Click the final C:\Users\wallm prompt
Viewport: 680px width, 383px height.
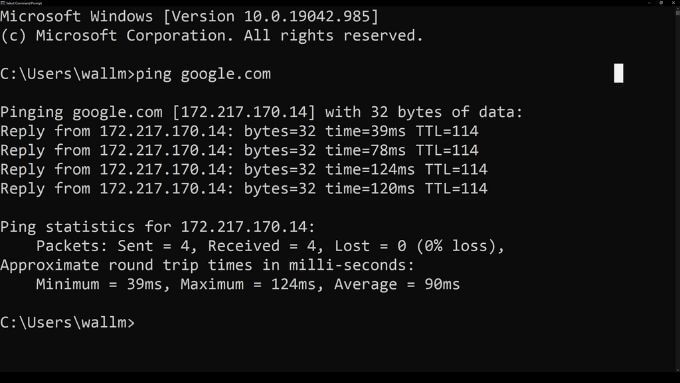[68, 322]
